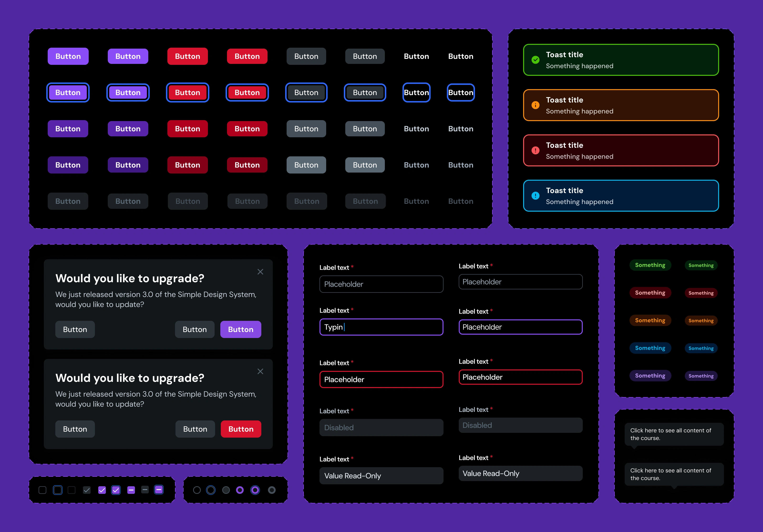Select the leftmost unselected radio button

[x=197, y=490]
